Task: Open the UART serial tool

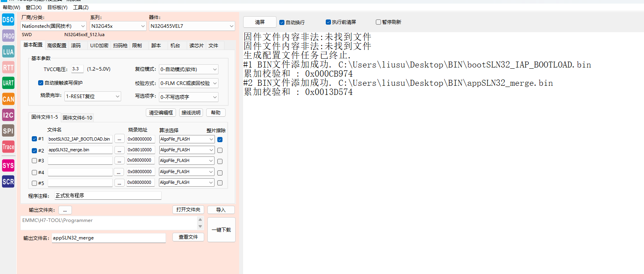Action: pyautogui.click(x=8, y=83)
